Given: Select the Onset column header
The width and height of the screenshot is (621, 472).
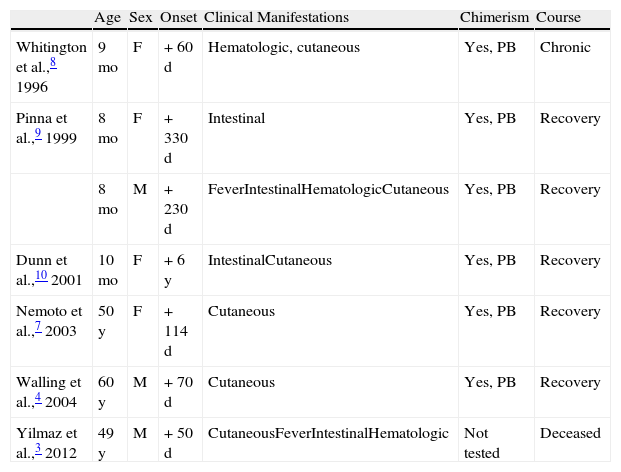Looking at the screenshot, I should tap(178, 18).
